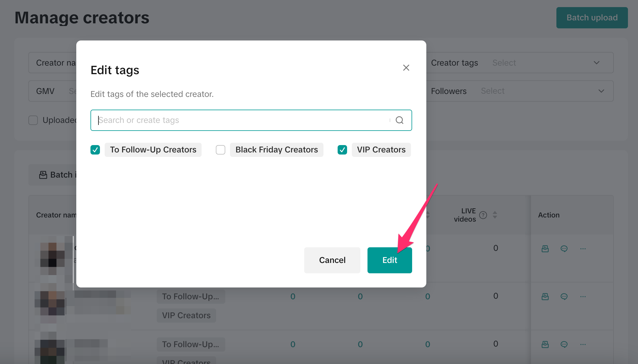Toggle the Uploaded checkbox in filters
Viewport: 638px width, 364px height.
click(x=33, y=120)
